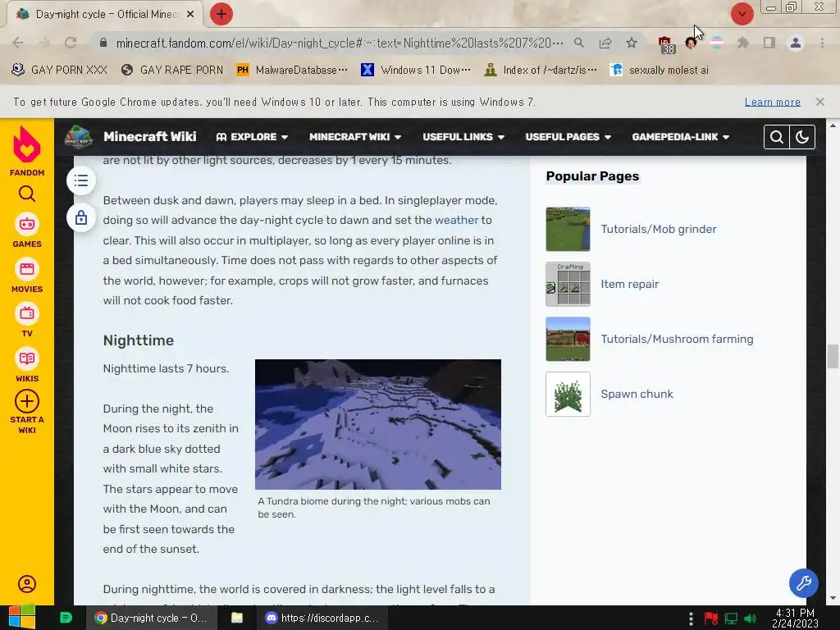This screenshot has width=840, height=630.
Task: Click the Learn more link
Action: pyautogui.click(x=772, y=102)
